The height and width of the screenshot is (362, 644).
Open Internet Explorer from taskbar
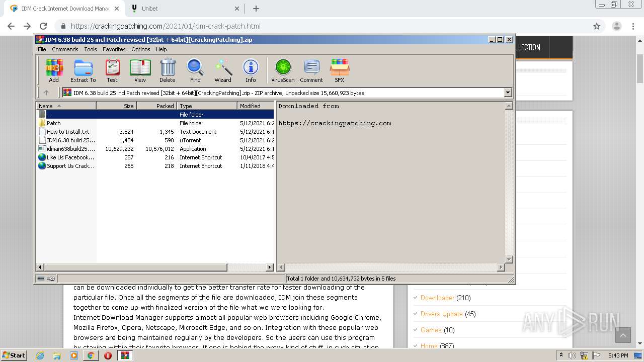tap(40, 355)
